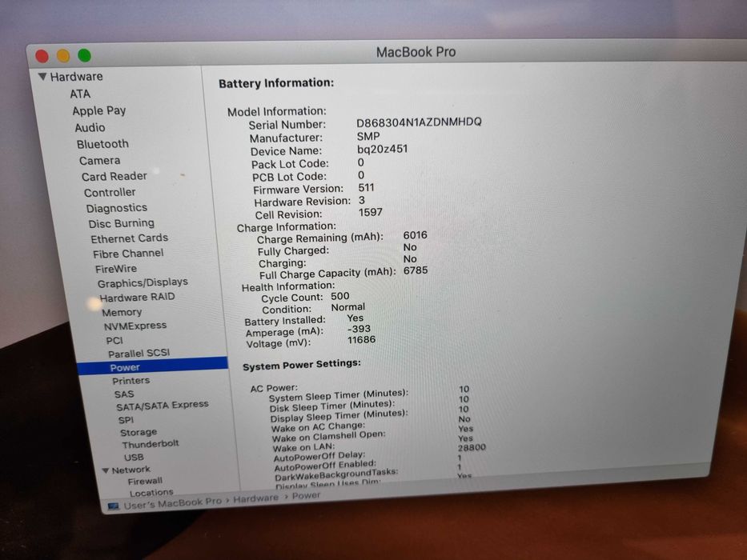Click the device name bq20z451

(x=382, y=149)
